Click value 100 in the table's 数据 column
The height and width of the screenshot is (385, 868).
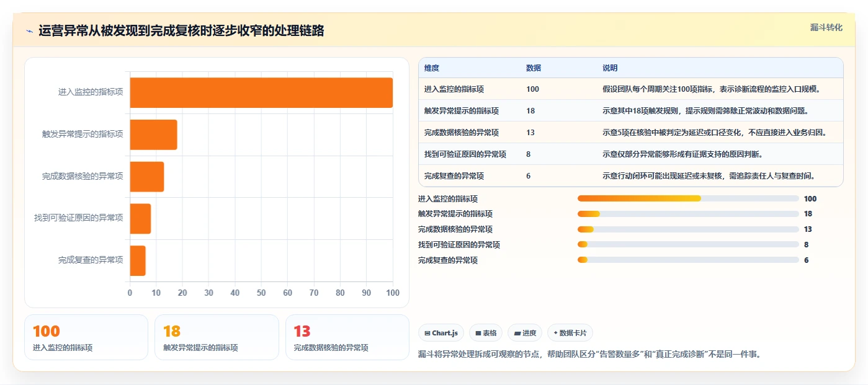point(532,89)
